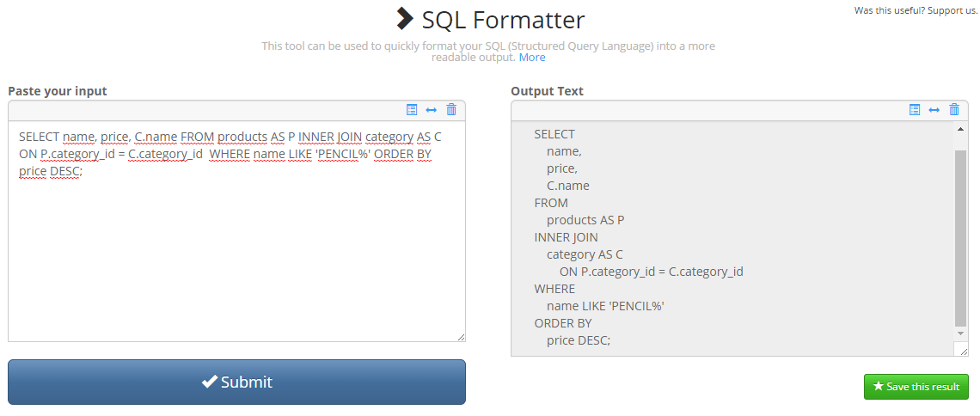Delete output using the trash icon

[x=954, y=110]
